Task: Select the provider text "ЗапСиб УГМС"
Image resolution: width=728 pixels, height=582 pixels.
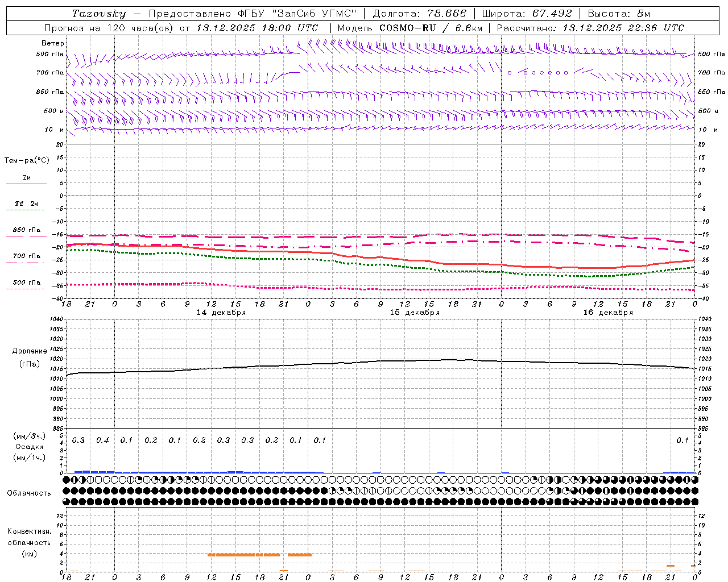Action: pyautogui.click(x=313, y=14)
